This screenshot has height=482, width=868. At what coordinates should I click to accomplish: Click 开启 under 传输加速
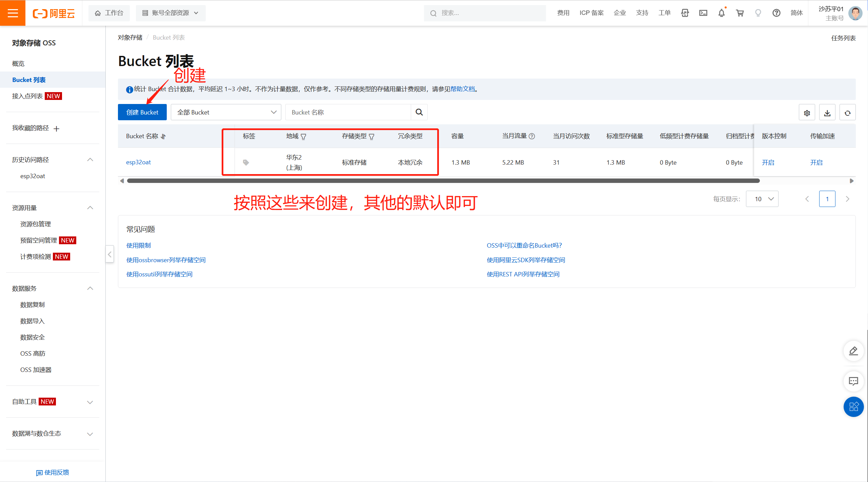coord(816,163)
